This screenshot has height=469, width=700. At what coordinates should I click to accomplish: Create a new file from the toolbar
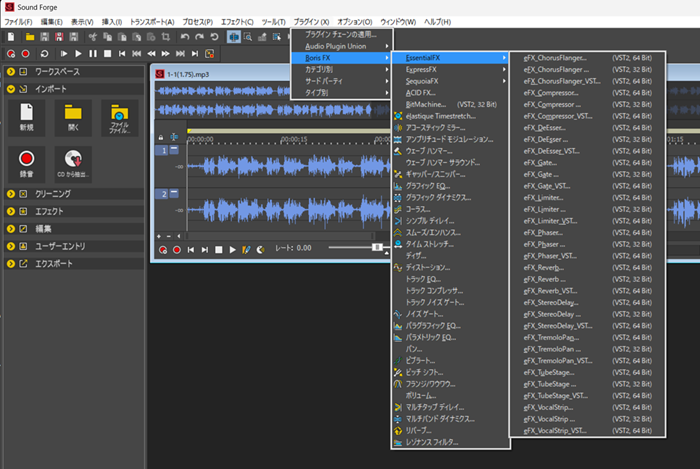click(x=11, y=37)
